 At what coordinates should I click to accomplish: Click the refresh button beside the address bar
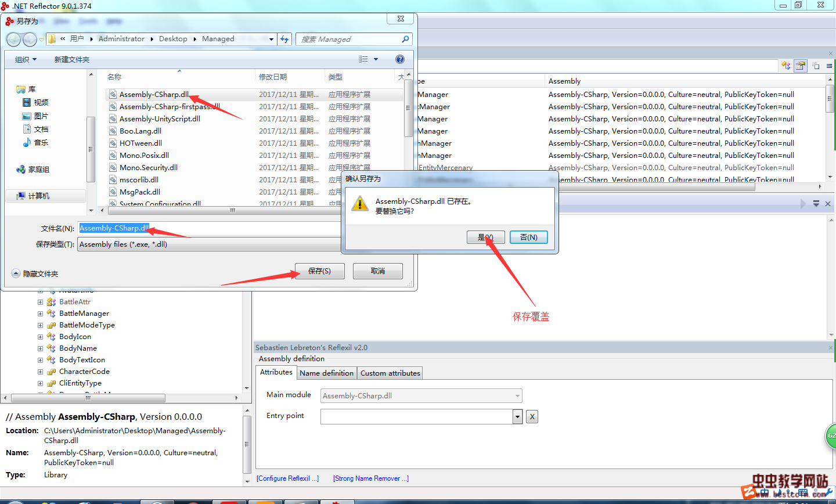pyautogui.click(x=284, y=39)
